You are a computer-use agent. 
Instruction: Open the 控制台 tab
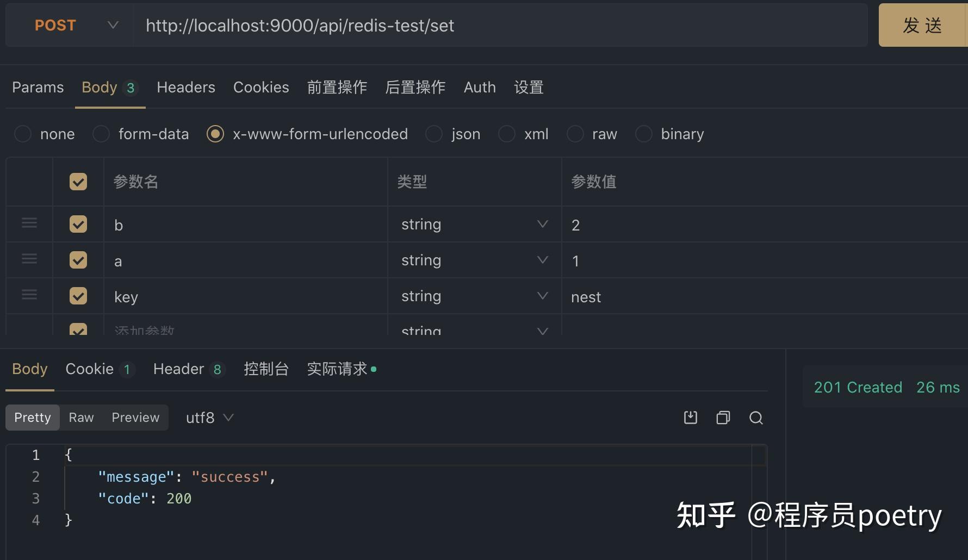pyautogui.click(x=266, y=369)
